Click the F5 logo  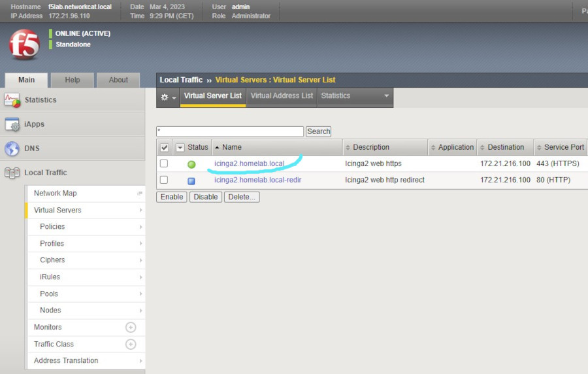click(x=24, y=44)
